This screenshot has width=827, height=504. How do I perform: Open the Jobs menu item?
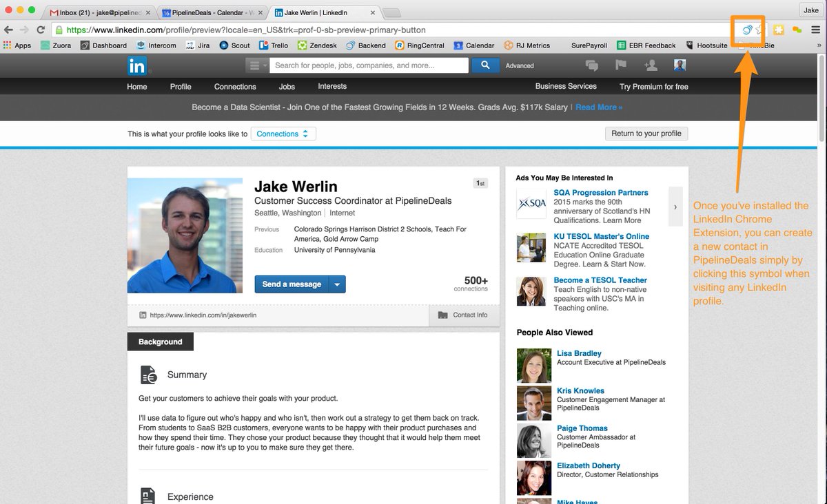(287, 87)
